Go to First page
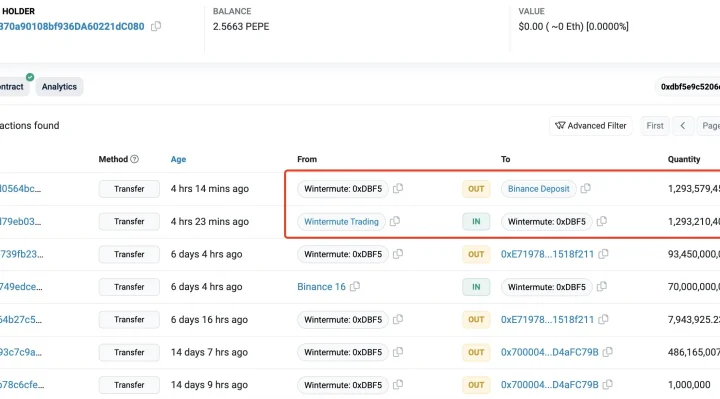The width and height of the screenshot is (720, 399). coord(655,126)
